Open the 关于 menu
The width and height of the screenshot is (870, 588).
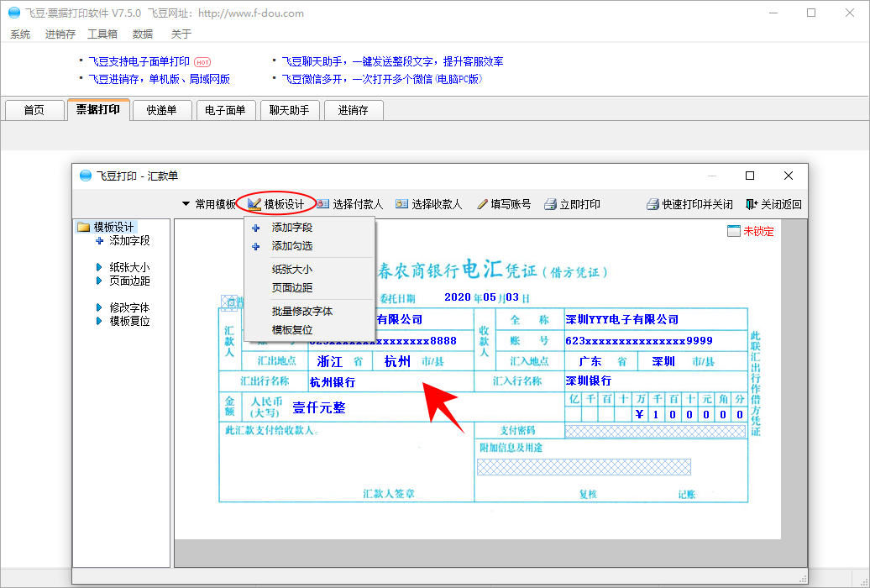coord(181,34)
